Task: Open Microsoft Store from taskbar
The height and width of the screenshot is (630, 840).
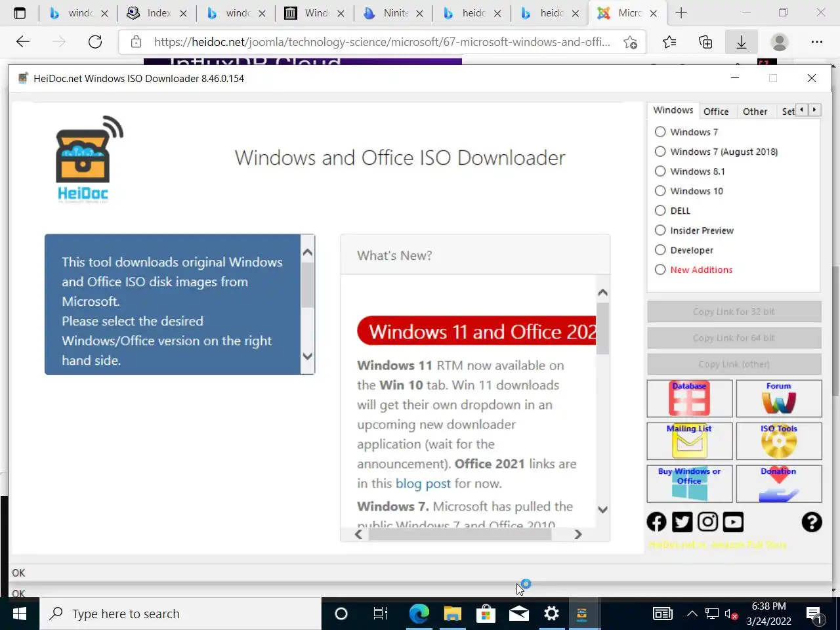Action: click(486, 614)
